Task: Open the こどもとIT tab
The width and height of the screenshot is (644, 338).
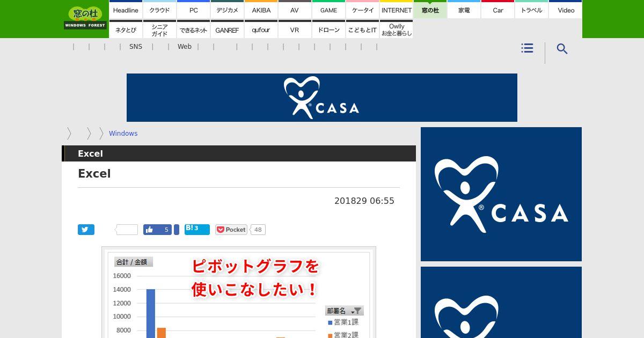Action: tap(362, 29)
